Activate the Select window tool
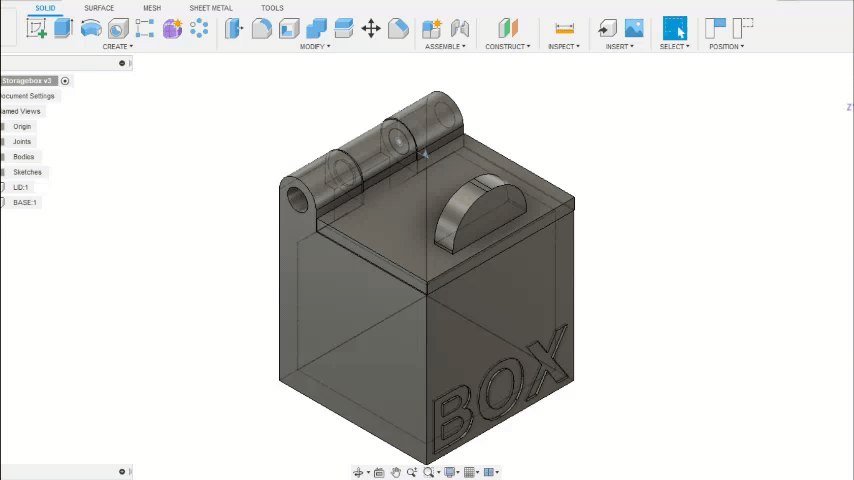The height and width of the screenshot is (480, 854). click(x=675, y=28)
